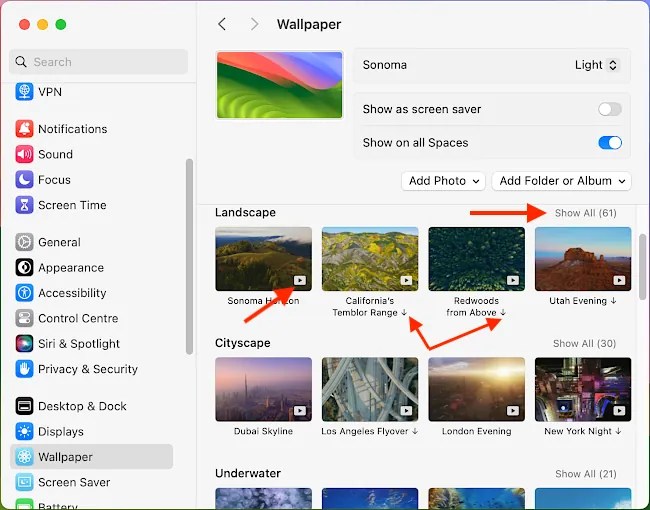Click the 'Sonoma' wallpaper name text
Viewport: 650px width, 510px height.
click(x=385, y=65)
